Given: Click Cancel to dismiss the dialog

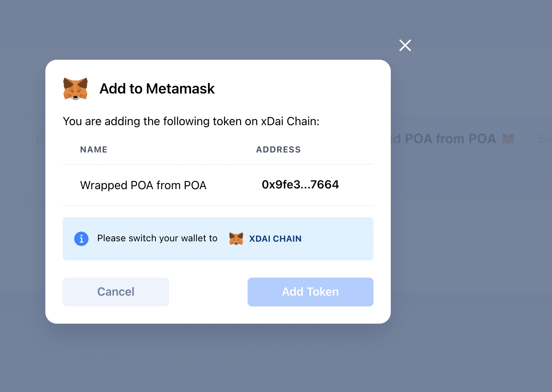Looking at the screenshot, I should 116,292.
